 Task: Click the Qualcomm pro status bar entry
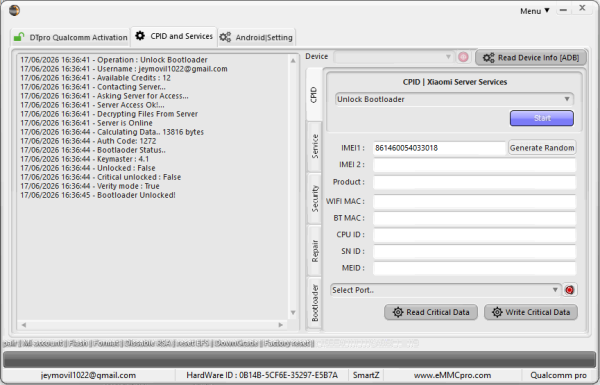[558, 375]
